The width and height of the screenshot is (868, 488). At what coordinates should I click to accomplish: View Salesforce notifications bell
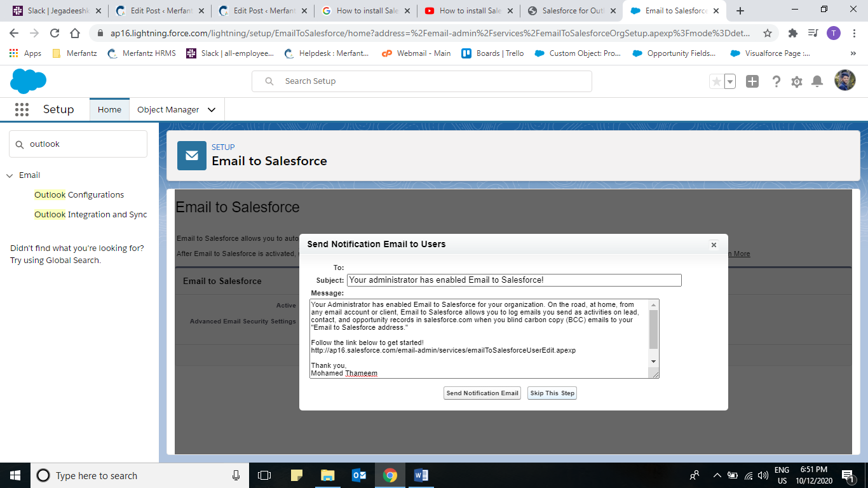(x=817, y=81)
